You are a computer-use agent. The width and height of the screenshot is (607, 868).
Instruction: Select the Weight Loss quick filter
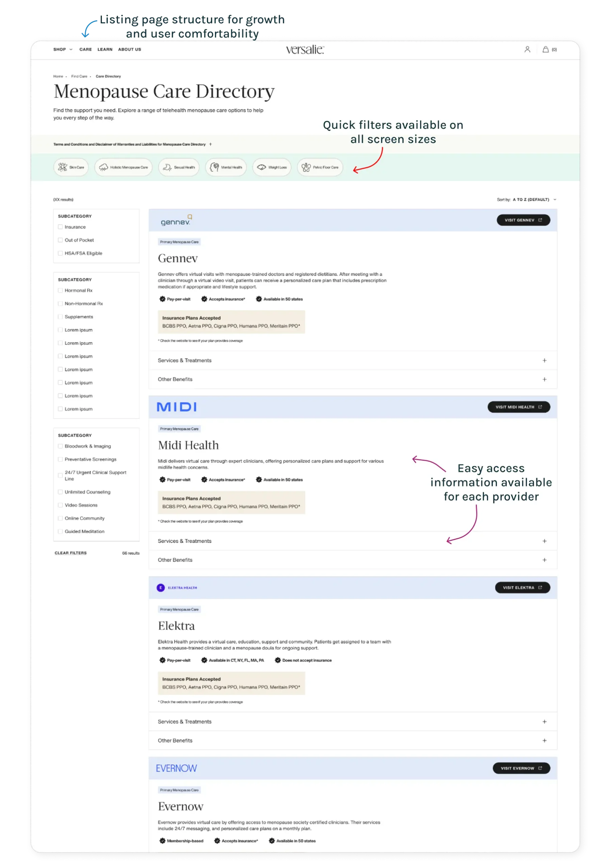click(272, 167)
